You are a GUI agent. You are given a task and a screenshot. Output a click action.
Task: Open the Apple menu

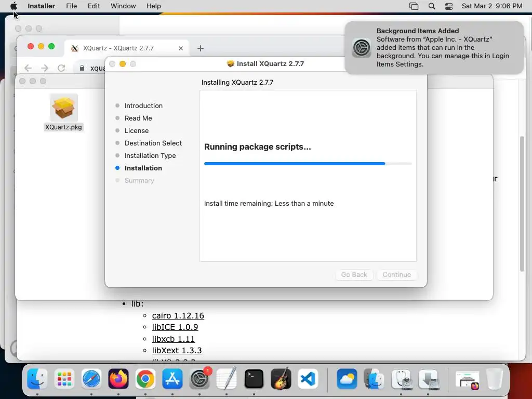click(14, 6)
